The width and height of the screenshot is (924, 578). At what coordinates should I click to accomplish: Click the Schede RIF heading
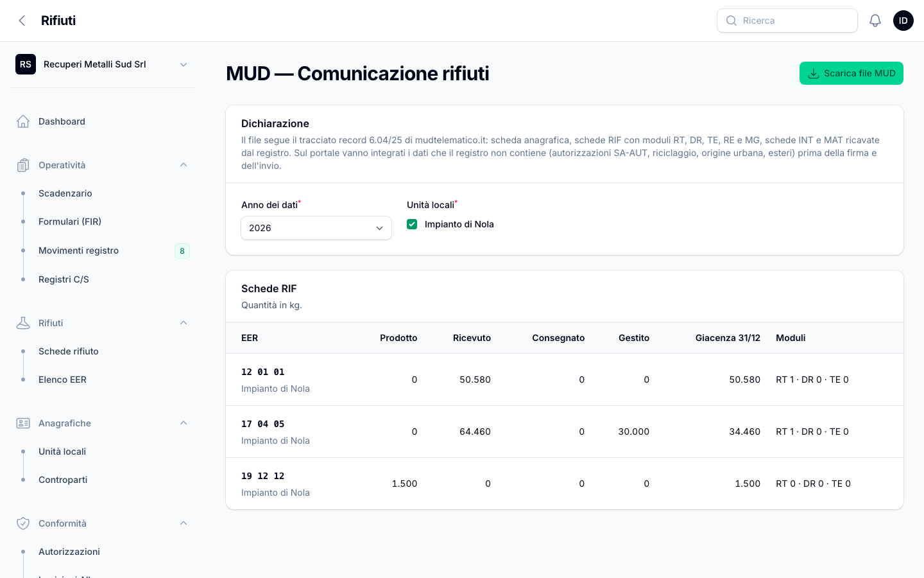pos(269,289)
